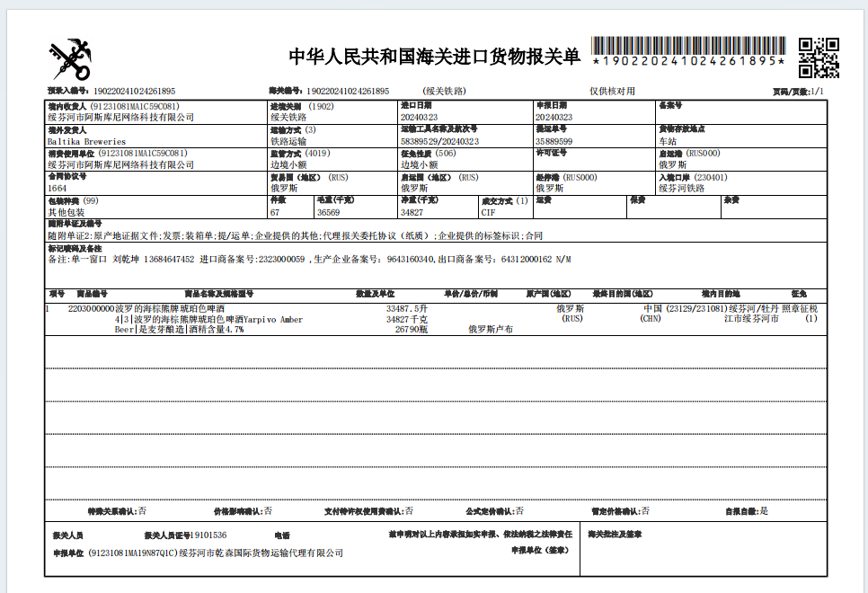Select the transport mode 铁路运输
Viewport: 868px width, 593px height.
click(x=288, y=141)
